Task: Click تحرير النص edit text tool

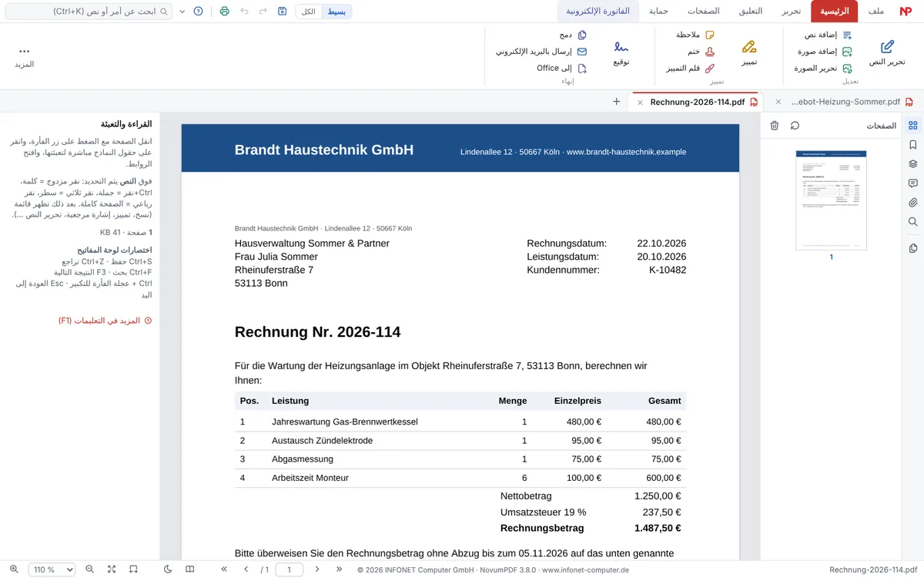Action: pyautogui.click(x=887, y=52)
